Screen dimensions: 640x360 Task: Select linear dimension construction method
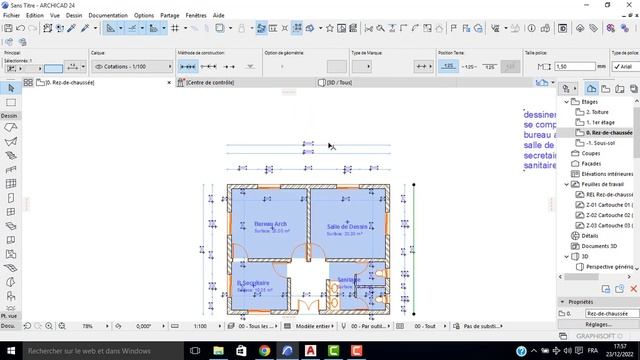pyautogui.click(x=188, y=67)
